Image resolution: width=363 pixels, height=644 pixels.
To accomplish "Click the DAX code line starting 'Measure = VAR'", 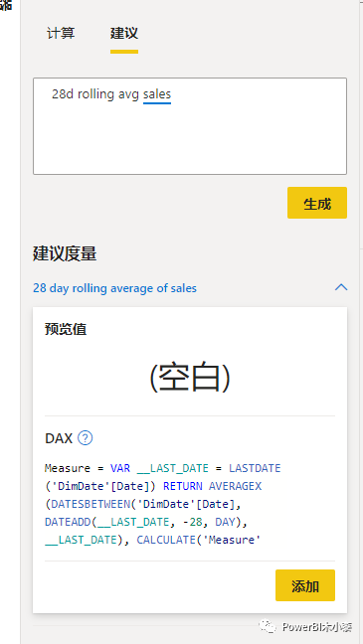I will [163, 468].
